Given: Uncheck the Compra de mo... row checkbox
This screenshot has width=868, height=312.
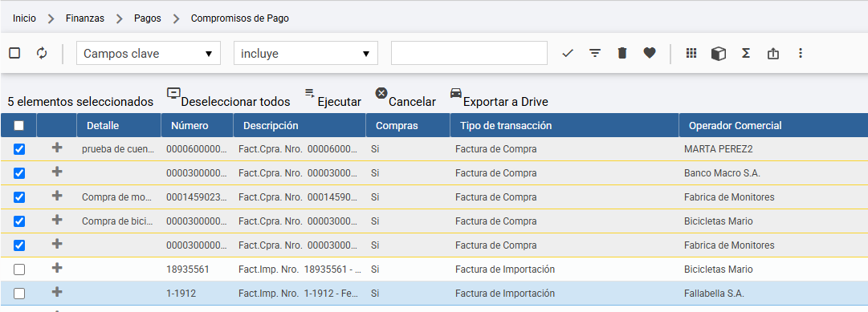Looking at the screenshot, I should tap(18, 197).
